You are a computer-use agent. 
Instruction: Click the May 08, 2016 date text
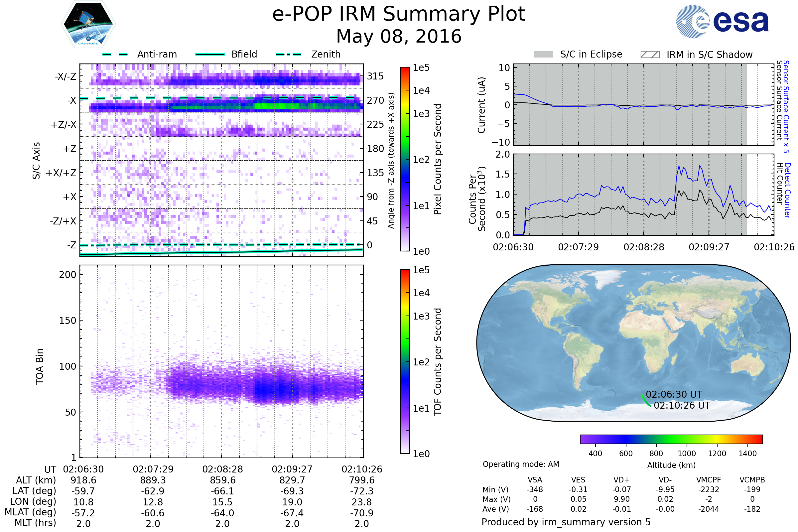(x=399, y=37)
